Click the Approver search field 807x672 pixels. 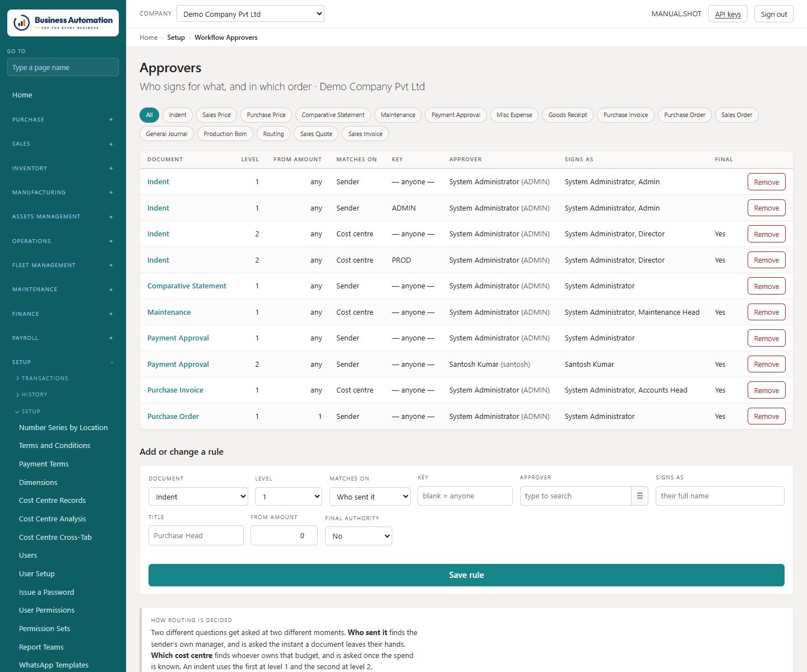point(576,496)
